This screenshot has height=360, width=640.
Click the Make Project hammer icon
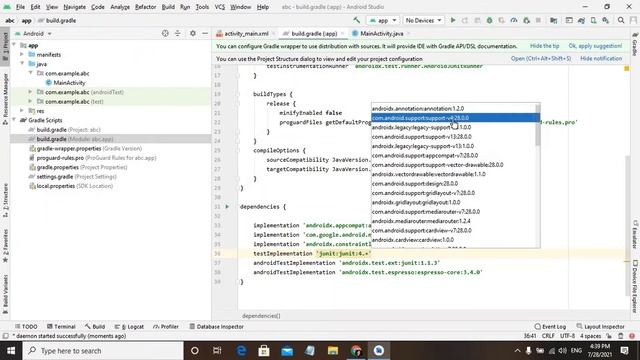(x=357, y=20)
